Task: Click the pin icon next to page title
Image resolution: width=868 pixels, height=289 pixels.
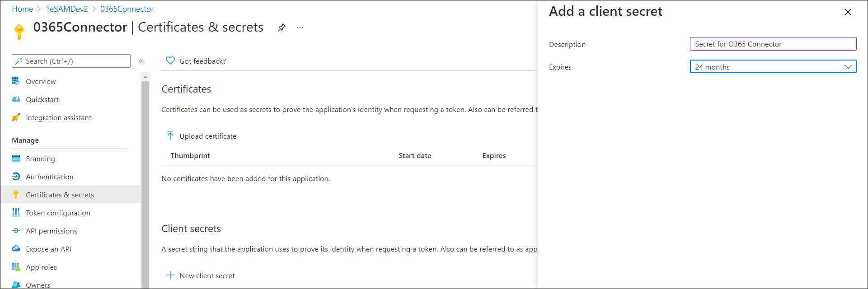Action: tap(282, 28)
